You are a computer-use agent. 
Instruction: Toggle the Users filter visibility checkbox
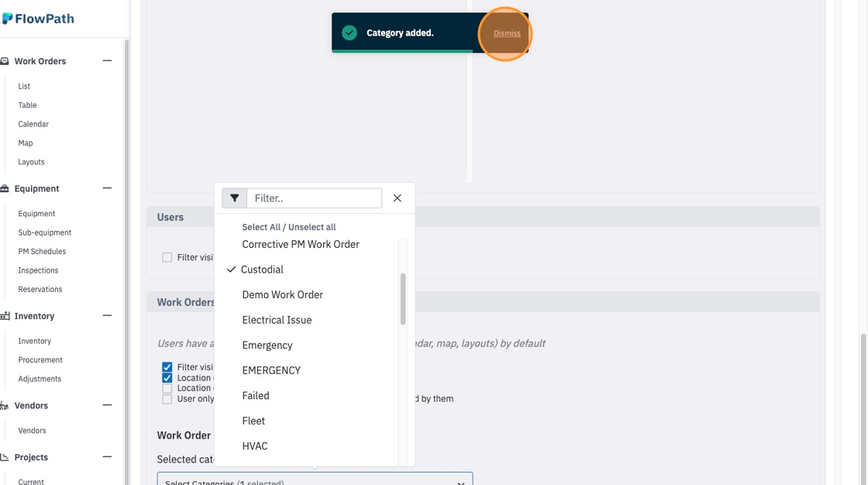pyautogui.click(x=167, y=257)
